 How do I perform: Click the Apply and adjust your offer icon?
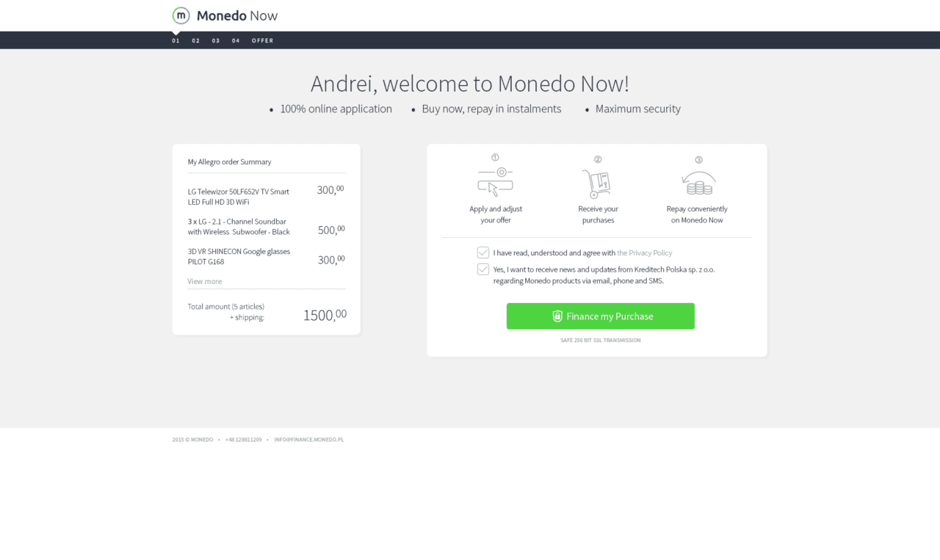(x=495, y=182)
